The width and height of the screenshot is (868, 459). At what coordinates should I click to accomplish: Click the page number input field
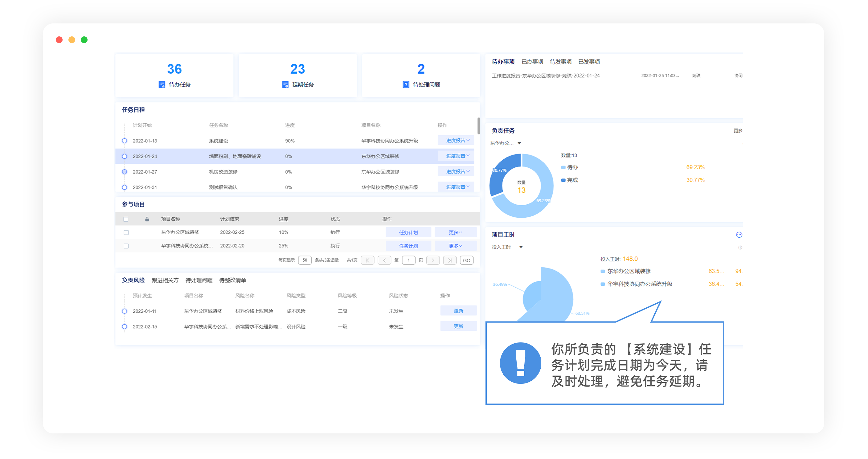click(x=408, y=260)
